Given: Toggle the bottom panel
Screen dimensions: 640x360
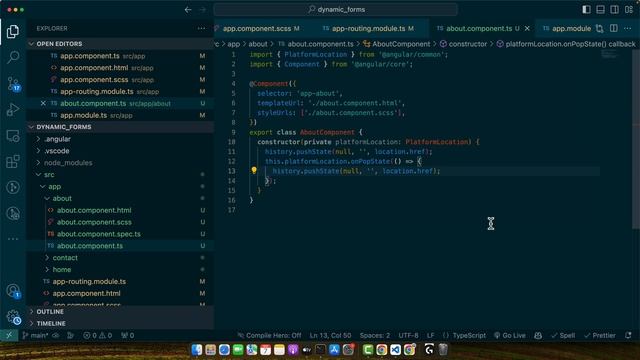Looking at the screenshot, I should point(600,9).
